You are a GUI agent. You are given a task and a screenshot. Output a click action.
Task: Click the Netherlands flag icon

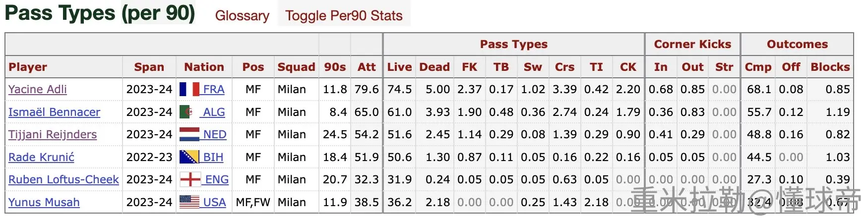189,134
